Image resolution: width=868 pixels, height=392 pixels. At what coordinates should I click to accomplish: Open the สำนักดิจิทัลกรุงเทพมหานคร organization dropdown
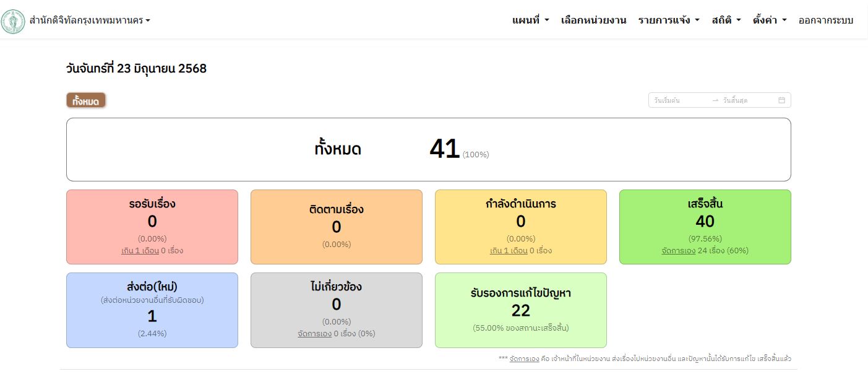tap(90, 20)
